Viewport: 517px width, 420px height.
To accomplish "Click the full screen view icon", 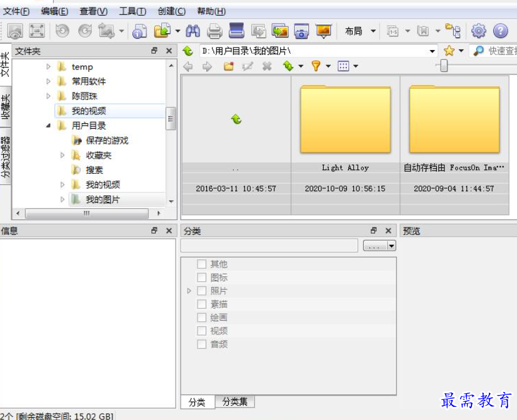I will point(37,31).
